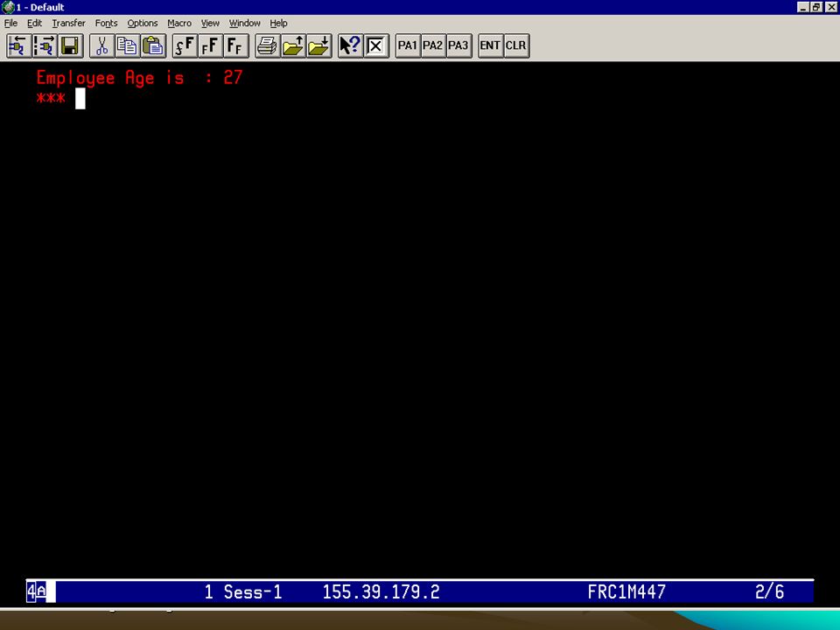Select the middle font-size F icon
This screenshot has height=630, width=840.
pyautogui.click(x=211, y=46)
